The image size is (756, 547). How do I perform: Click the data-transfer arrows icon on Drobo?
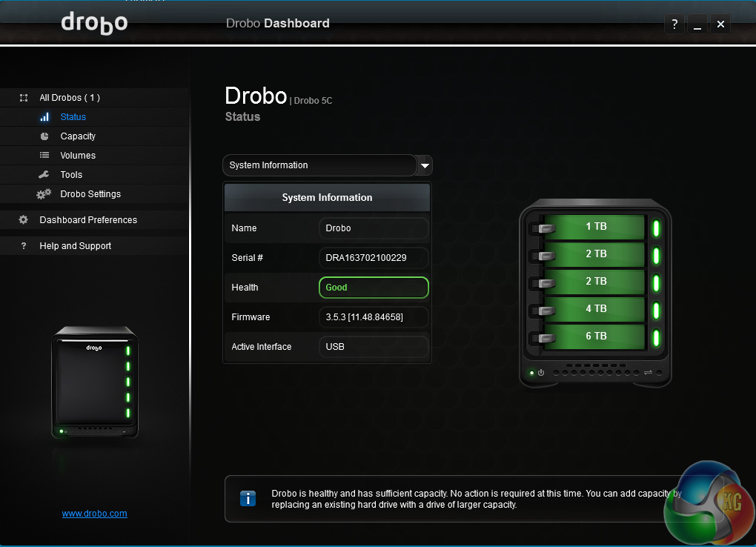648,372
